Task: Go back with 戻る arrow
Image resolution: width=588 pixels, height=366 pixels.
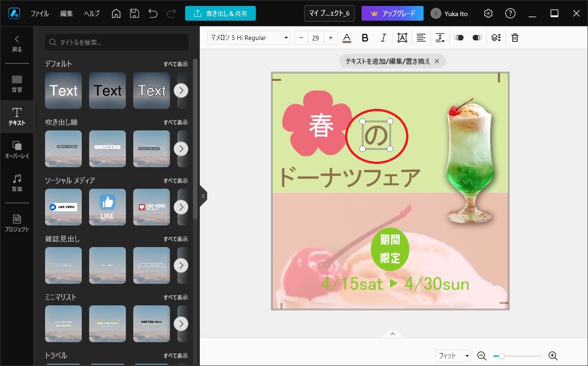Action: (17, 44)
